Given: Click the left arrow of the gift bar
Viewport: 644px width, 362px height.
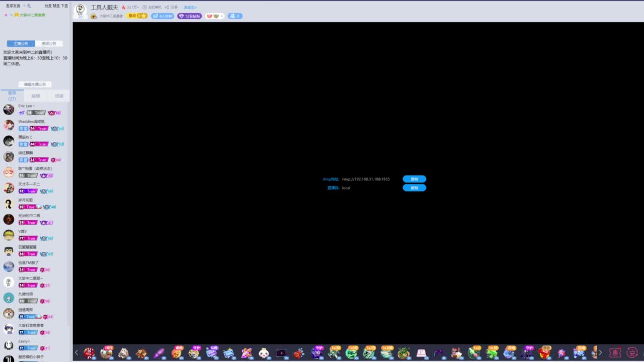Looking at the screenshot, I should [x=76, y=352].
